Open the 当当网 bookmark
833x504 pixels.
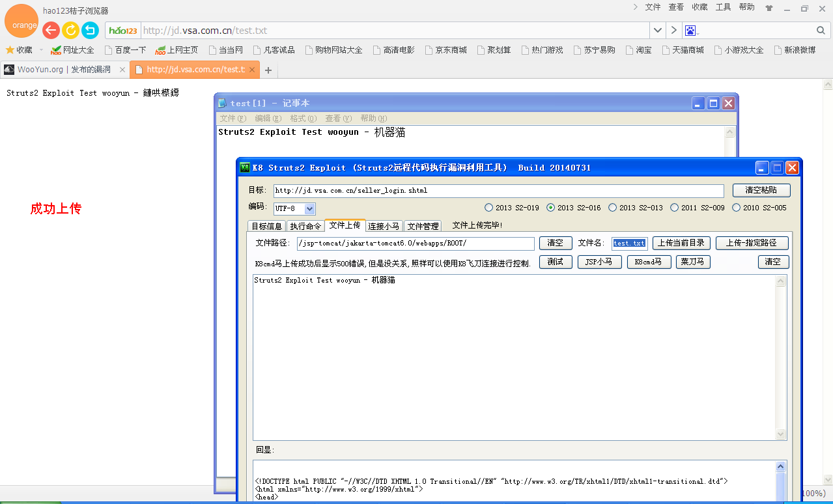[x=225, y=49]
